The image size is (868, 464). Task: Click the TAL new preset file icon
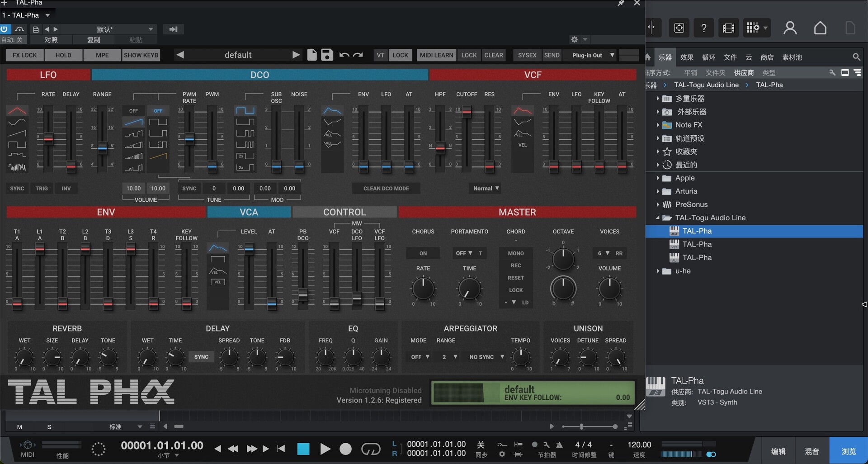coord(312,55)
